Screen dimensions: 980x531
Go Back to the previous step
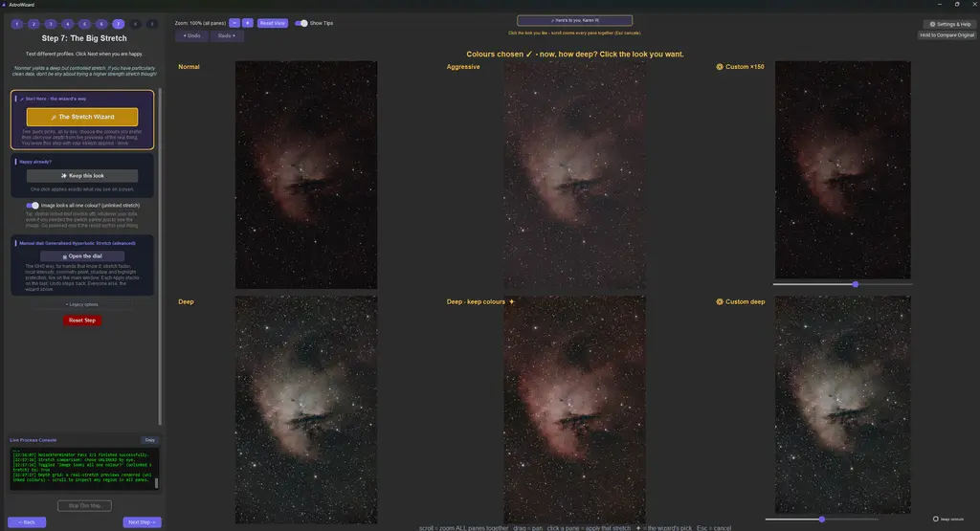(27, 522)
